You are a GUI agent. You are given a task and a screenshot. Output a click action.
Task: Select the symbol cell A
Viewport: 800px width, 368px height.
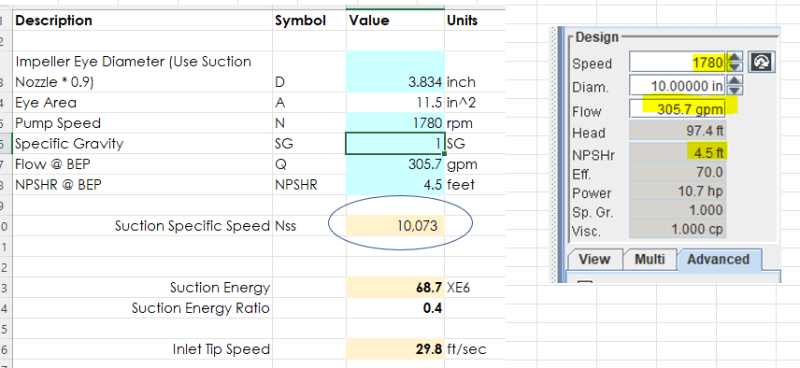click(x=309, y=103)
